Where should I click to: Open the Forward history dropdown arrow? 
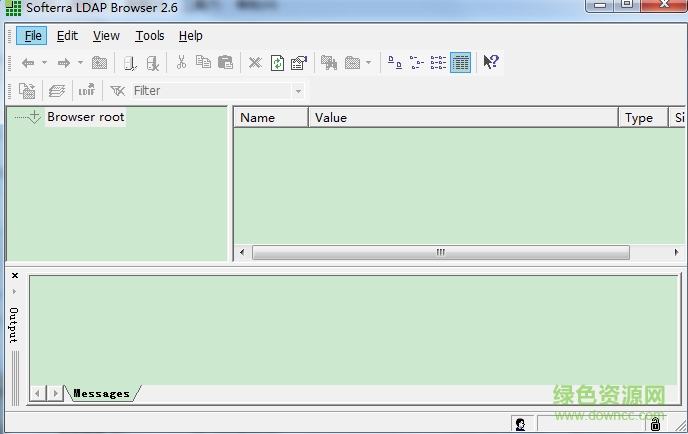[x=80, y=63]
